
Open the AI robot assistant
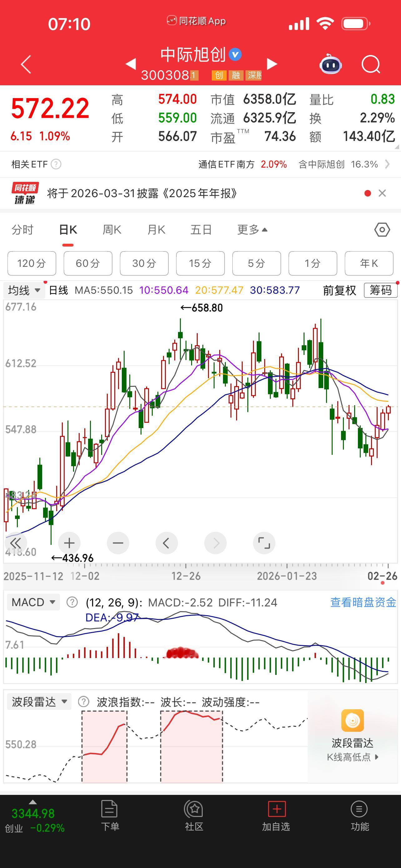click(330, 64)
